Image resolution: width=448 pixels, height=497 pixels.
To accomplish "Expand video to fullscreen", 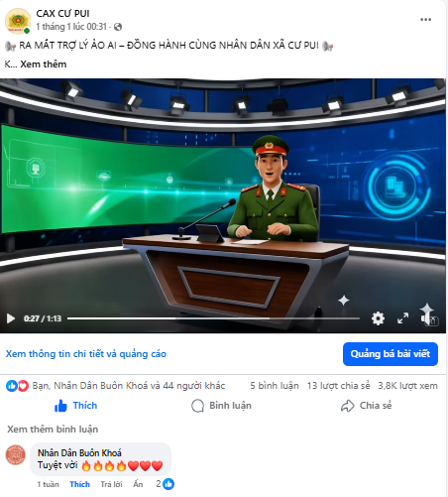I will 402,318.
